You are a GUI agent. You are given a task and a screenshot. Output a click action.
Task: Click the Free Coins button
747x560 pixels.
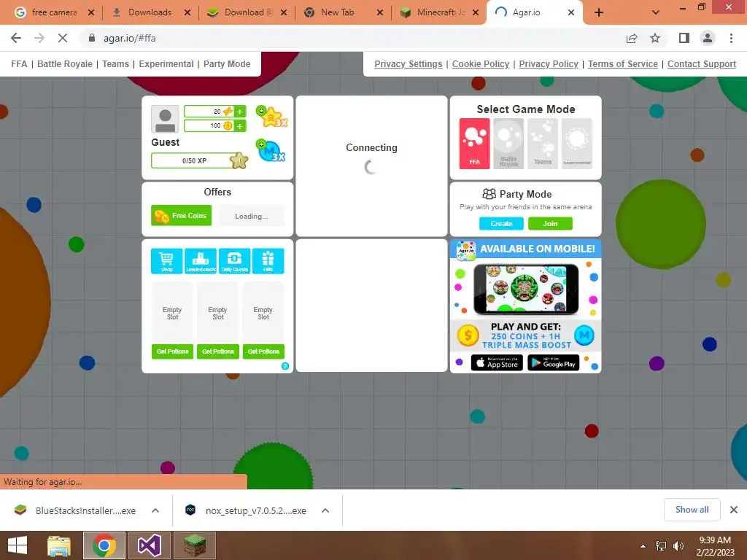point(181,215)
